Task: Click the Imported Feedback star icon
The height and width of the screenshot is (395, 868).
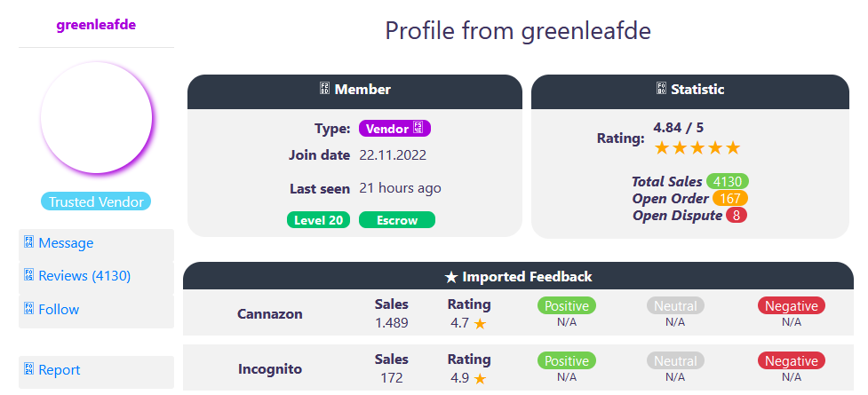Action: click(450, 277)
